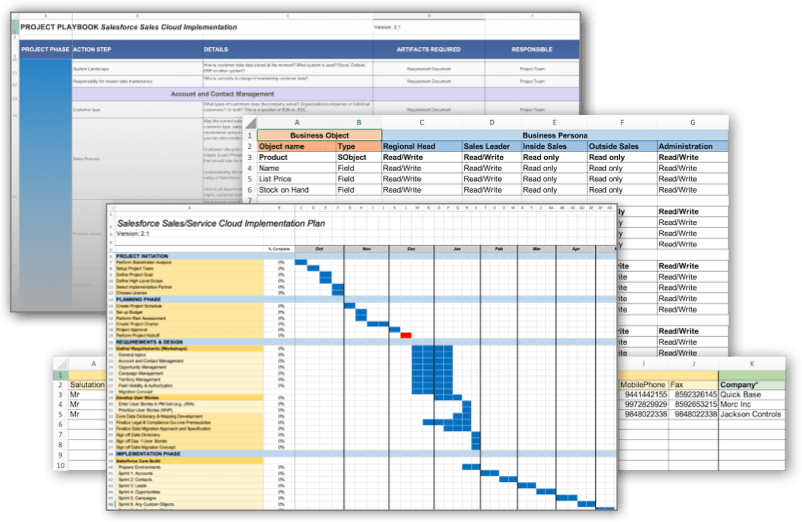Viewport: 802px width, 522px height.
Task: Select row 10 header in the contacts sheet
Action: coord(61,466)
